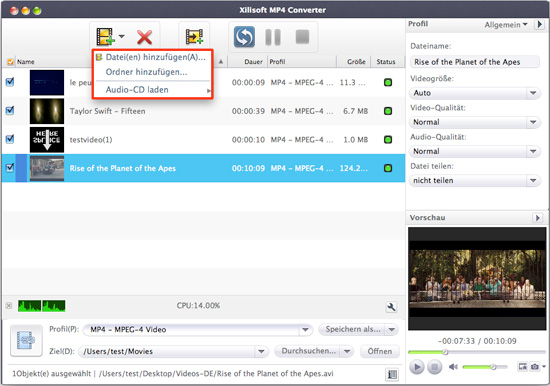Image resolution: width=550 pixels, height=386 pixels.
Task: Open Audio-CD laden submenu
Action: coord(152,90)
